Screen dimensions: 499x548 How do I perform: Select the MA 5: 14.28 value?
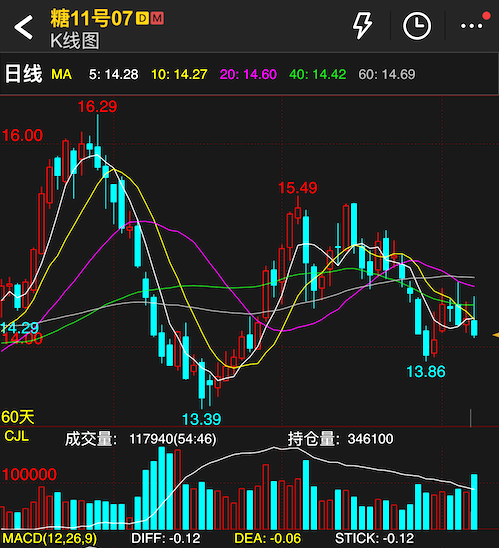pyautogui.click(x=113, y=74)
